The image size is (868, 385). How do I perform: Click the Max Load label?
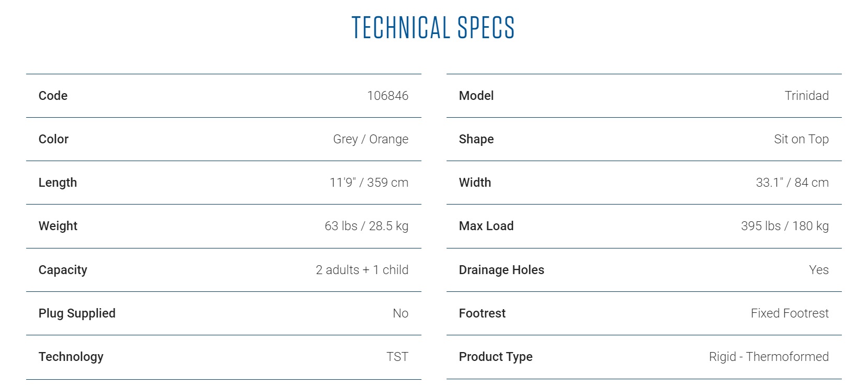pyautogui.click(x=486, y=226)
